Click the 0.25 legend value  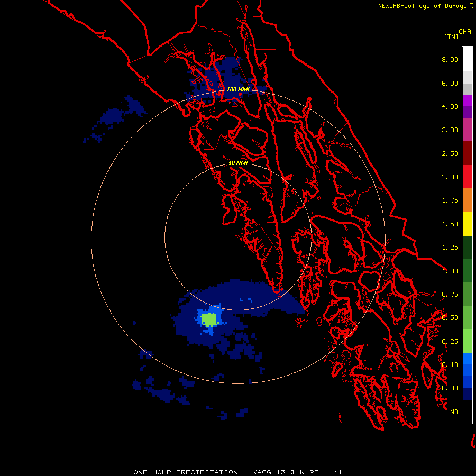(450, 342)
